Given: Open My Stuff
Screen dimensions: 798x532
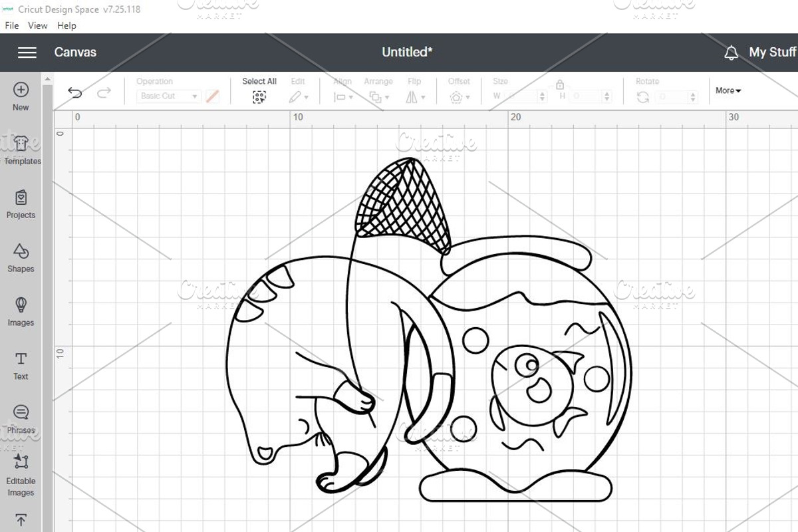Looking at the screenshot, I should (772, 52).
